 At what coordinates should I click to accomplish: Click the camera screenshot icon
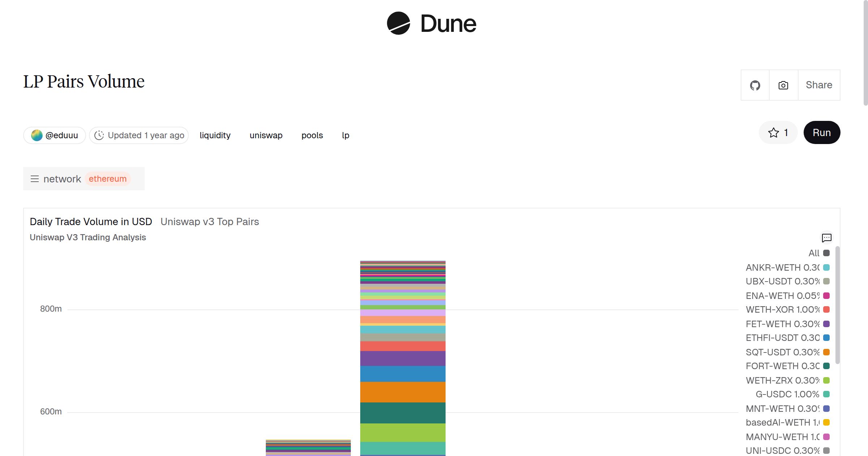(783, 85)
